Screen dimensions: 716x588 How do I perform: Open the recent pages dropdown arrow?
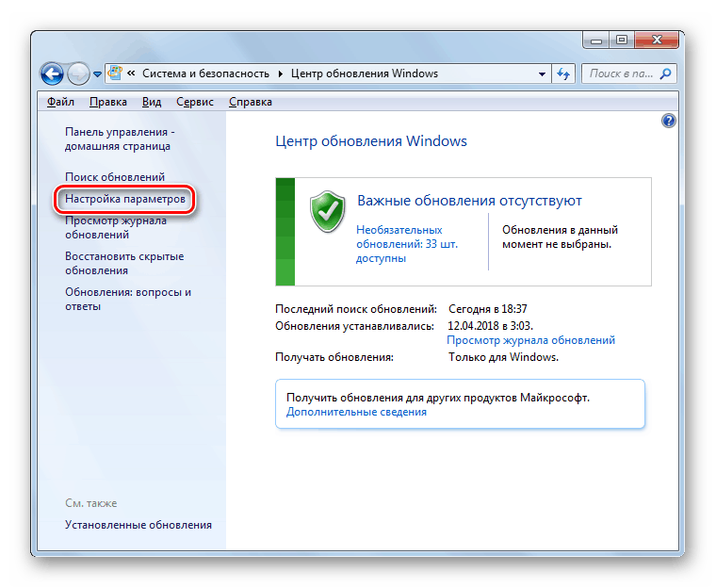[x=97, y=74]
